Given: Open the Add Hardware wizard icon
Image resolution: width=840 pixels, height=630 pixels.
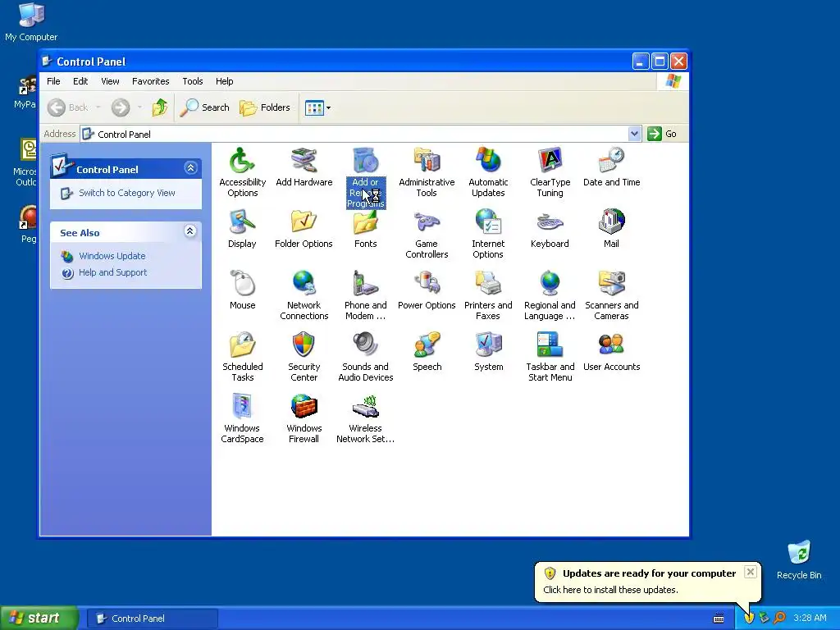Looking at the screenshot, I should [304, 167].
